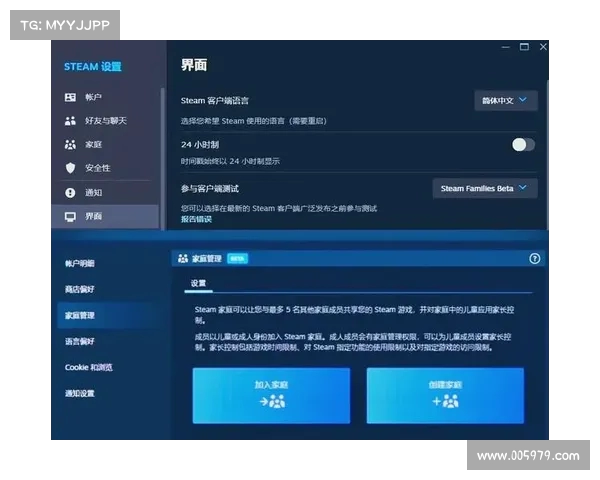Click the settings sidebar scrollbar
Screen dimensions: 600x480
[x=163, y=159]
